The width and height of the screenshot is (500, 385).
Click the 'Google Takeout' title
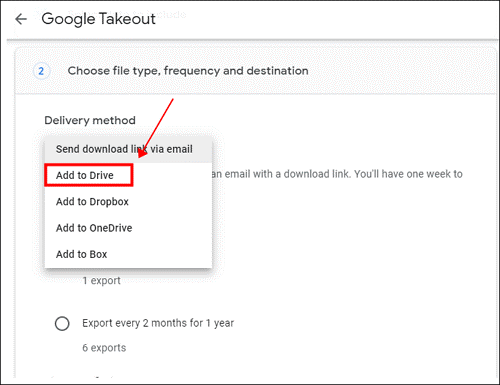tap(98, 19)
